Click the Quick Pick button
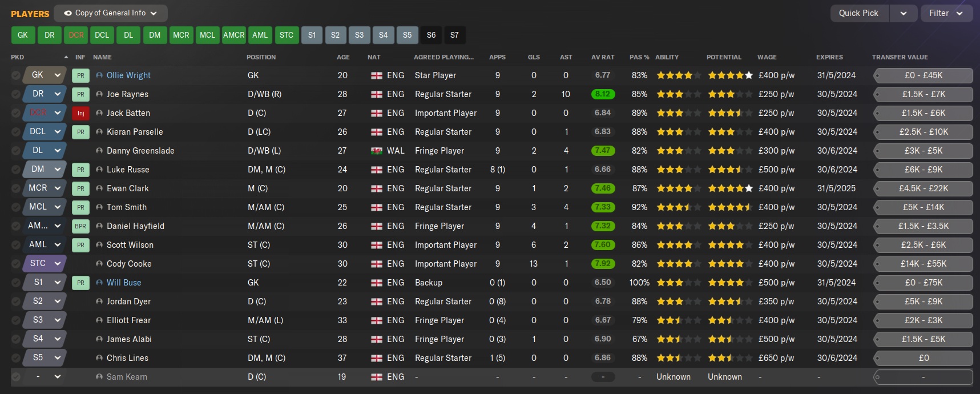Viewport: 980px width, 394px height. pyautogui.click(x=859, y=13)
